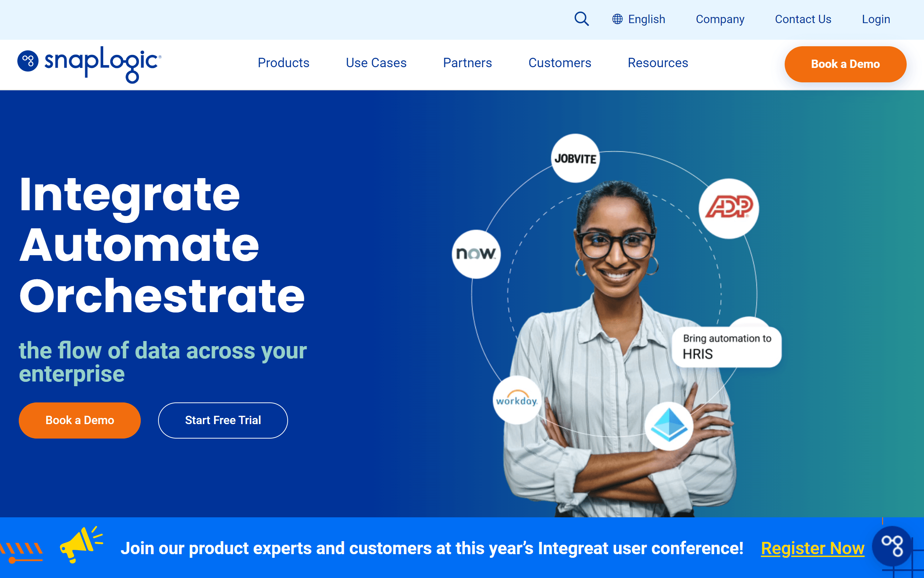Open the Use Cases menu
This screenshot has width=924, height=578.
tap(376, 63)
